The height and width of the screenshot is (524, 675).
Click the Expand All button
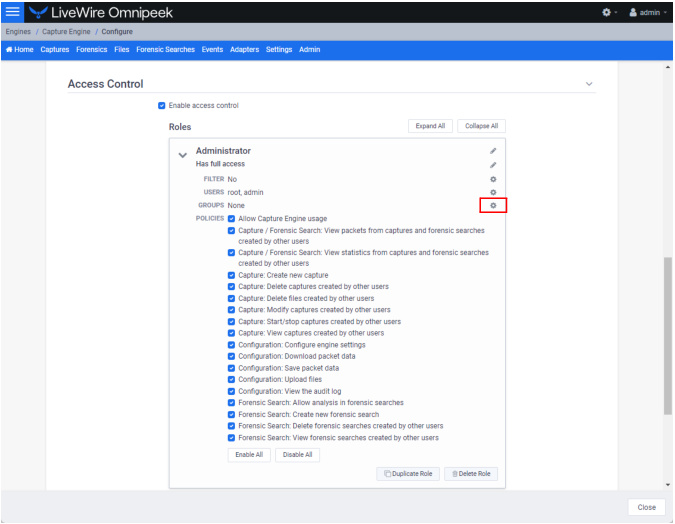(x=430, y=126)
